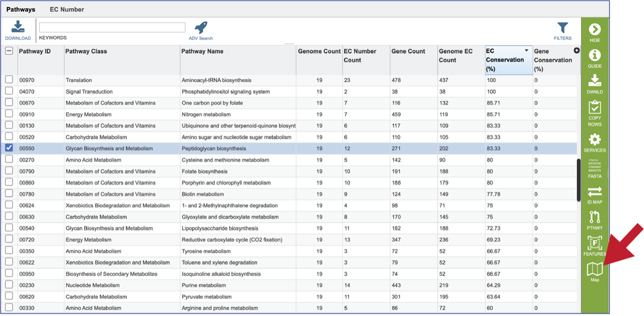Click the Keywords search input field

point(112,27)
